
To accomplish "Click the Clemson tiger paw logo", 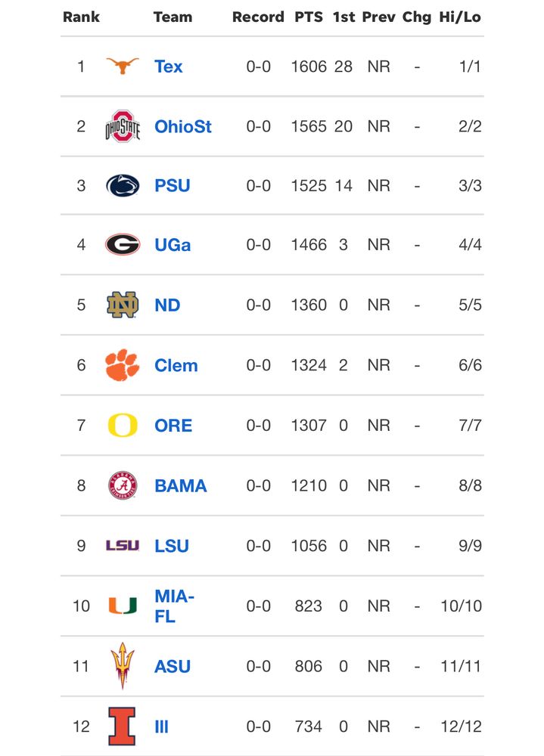I will [x=122, y=365].
